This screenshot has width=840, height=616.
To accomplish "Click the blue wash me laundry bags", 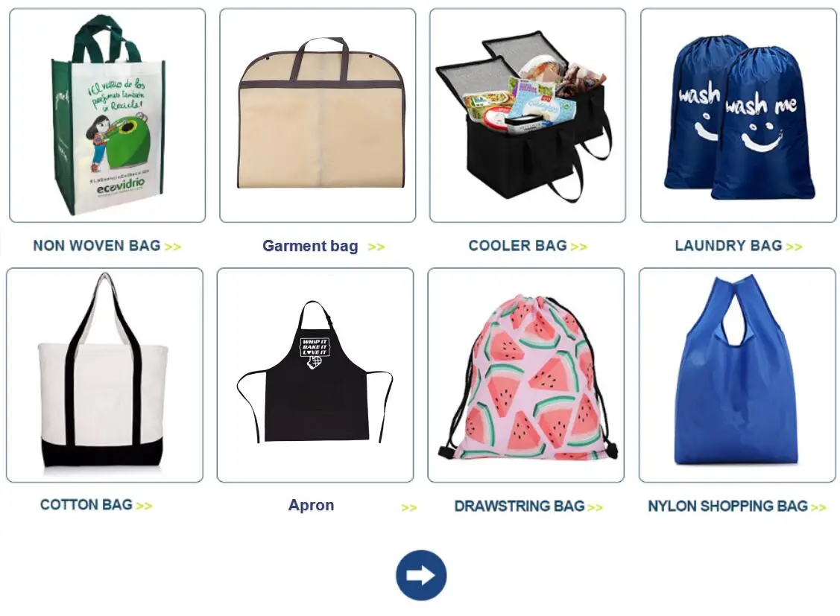I will [x=738, y=115].
